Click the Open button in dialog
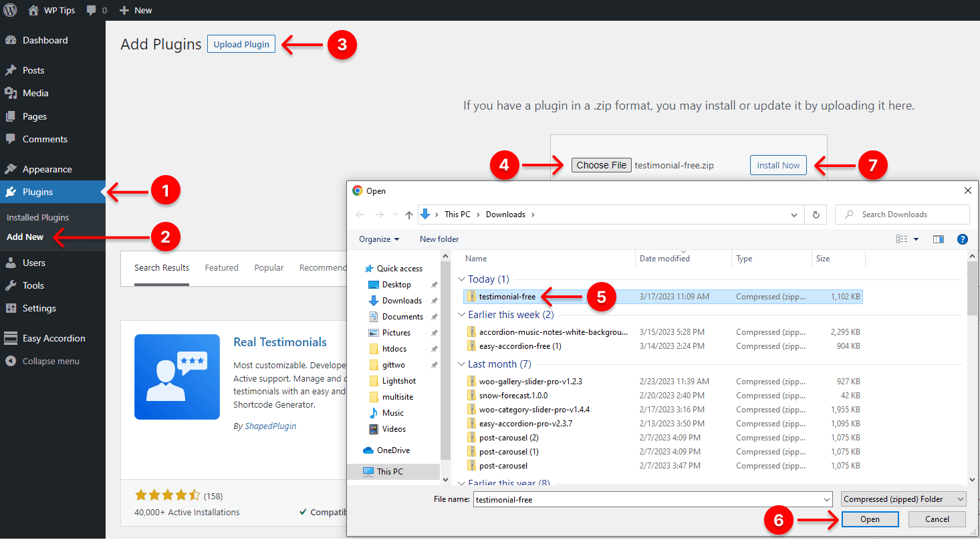 coord(870,519)
